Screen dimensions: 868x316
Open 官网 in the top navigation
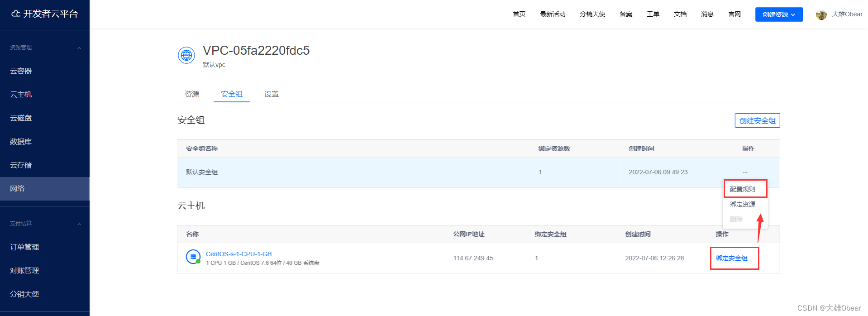click(734, 14)
